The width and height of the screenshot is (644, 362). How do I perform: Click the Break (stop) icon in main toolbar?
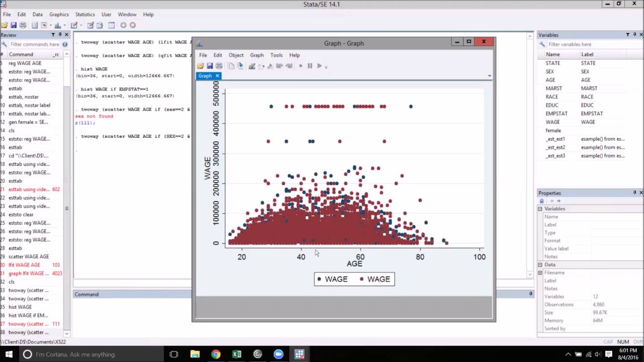(132, 25)
